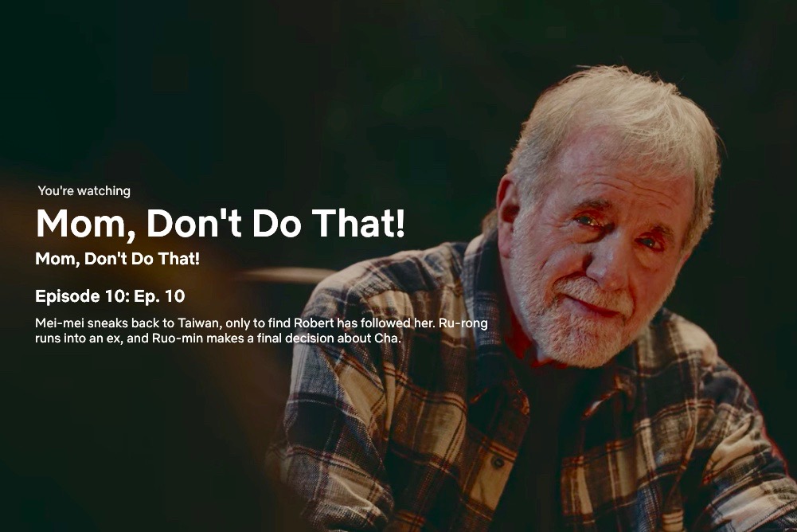The image size is (797, 532).
Task: Click the name "Robert" in the synopsis
Action: pos(315,323)
